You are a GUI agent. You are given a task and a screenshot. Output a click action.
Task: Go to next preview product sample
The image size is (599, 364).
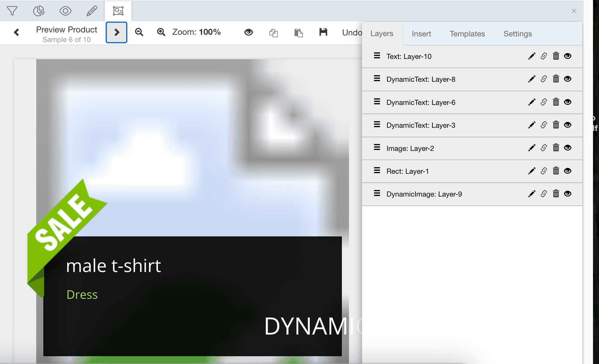pyautogui.click(x=116, y=32)
